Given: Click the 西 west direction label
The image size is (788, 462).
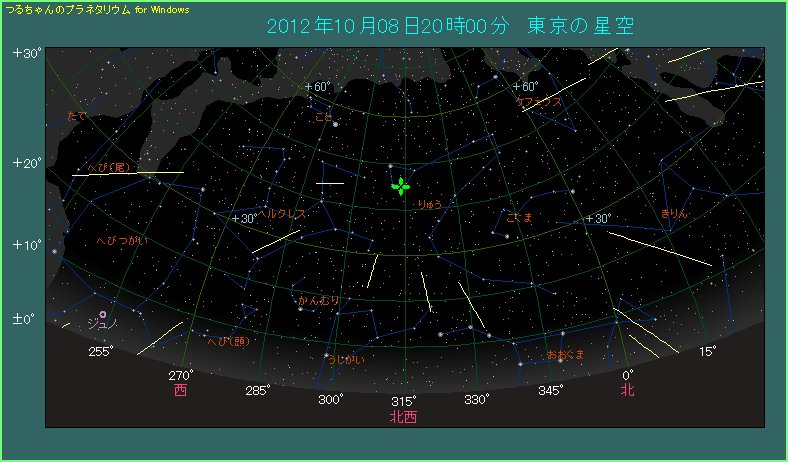Looking at the screenshot, I should (x=180, y=390).
